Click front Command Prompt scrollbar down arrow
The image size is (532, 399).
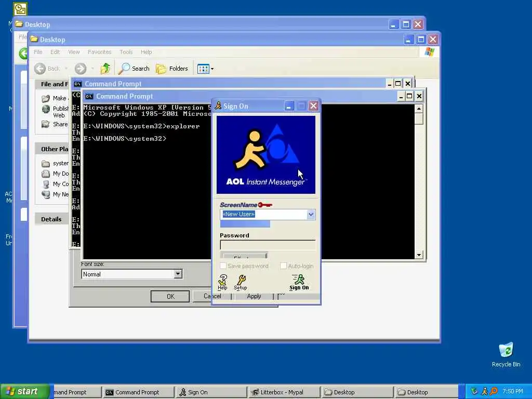419,255
